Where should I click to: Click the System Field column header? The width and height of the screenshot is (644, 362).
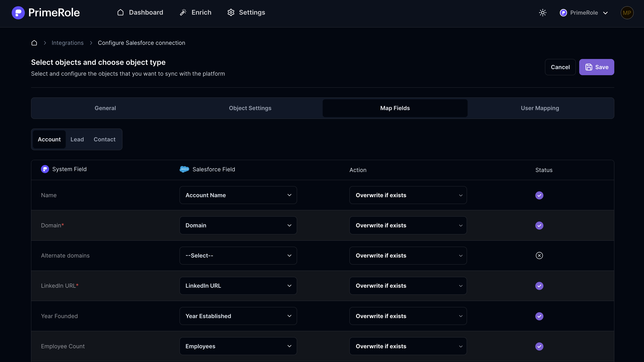pyautogui.click(x=70, y=169)
